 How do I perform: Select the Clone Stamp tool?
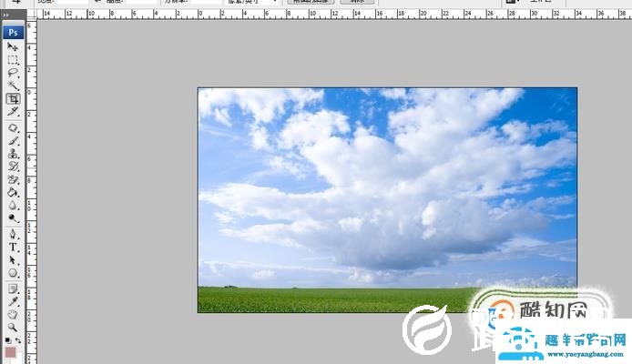point(13,154)
